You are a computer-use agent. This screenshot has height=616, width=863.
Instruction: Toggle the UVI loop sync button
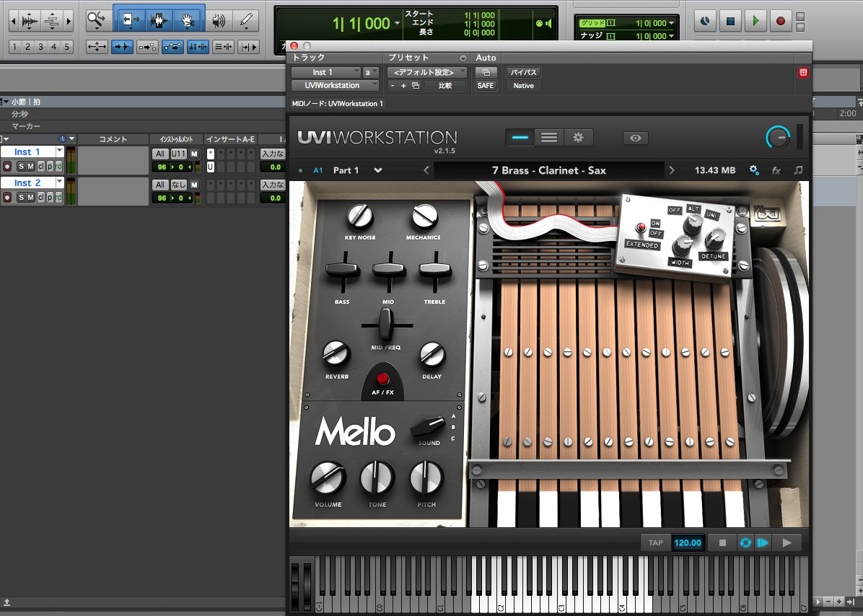745,543
